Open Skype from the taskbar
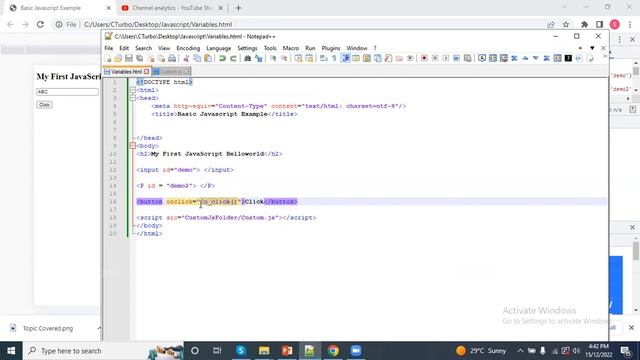Screen dimensions: 640x360 241,351
